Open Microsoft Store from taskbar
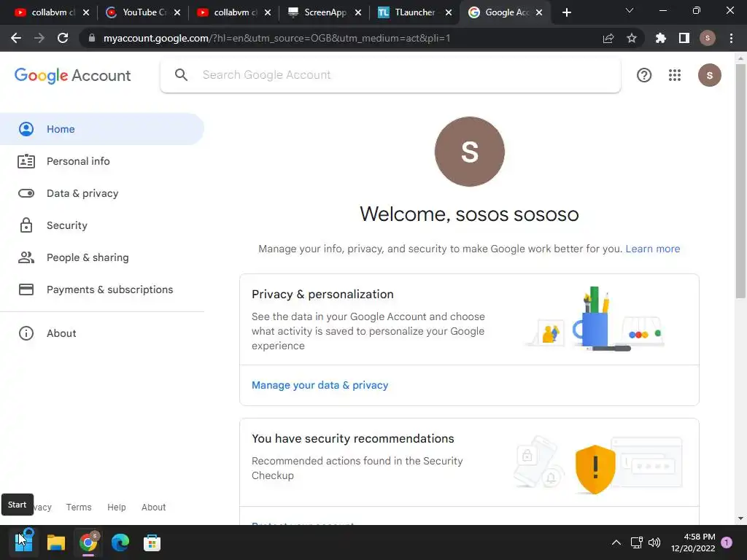 tap(152, 542)
